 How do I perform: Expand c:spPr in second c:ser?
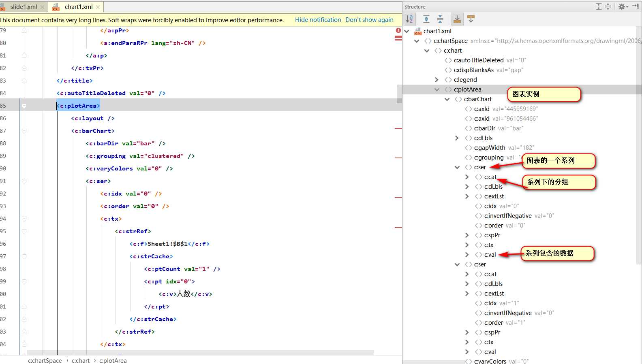[x=467, y=332]
